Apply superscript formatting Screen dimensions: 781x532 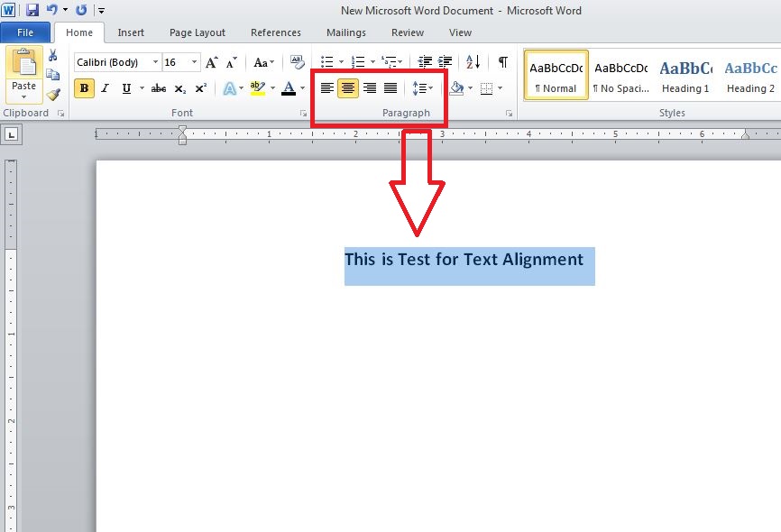[201, 87]
